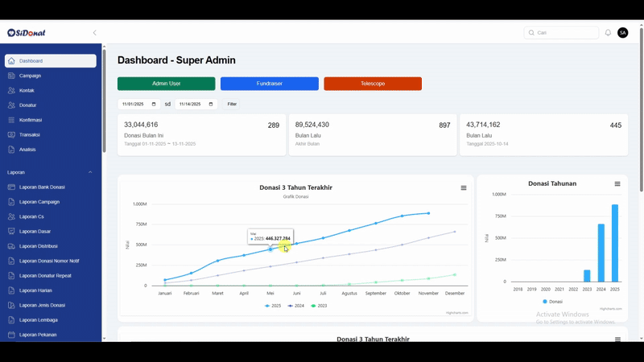Toggle the 2024 series in the legend
Image resolution: width=644 pixels, height=362 pixels.
[295, 306]
